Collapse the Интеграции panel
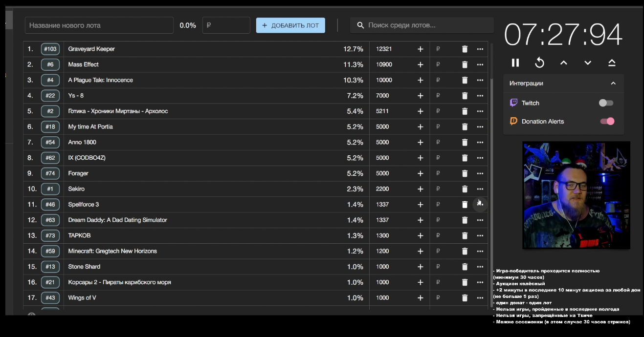Viewport: 644px width, 337px height. coord(613,84)
